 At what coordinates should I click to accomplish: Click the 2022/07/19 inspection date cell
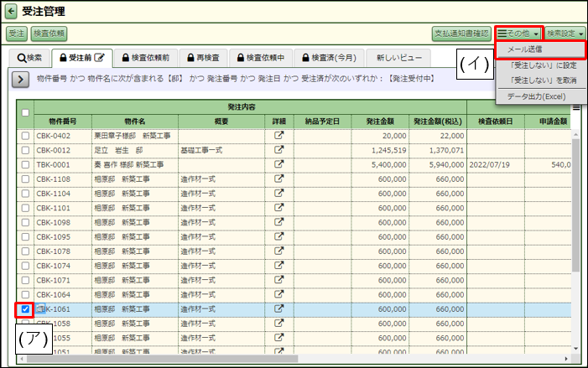(x=496, y=164)
